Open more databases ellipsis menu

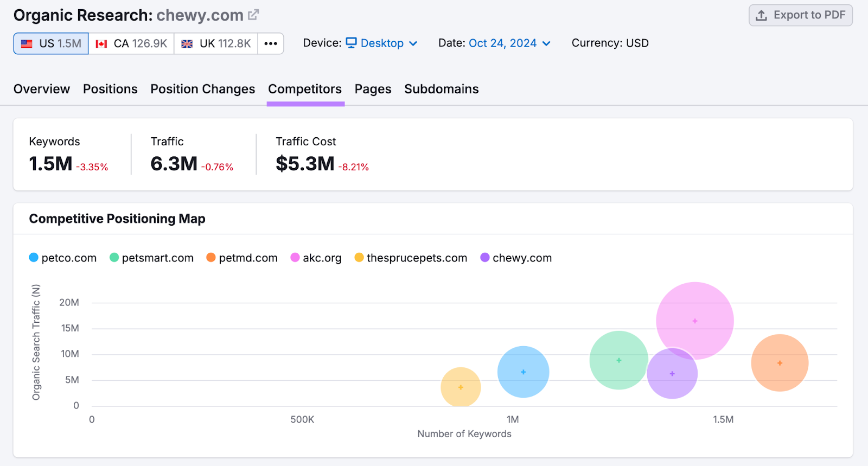[271, 43]
